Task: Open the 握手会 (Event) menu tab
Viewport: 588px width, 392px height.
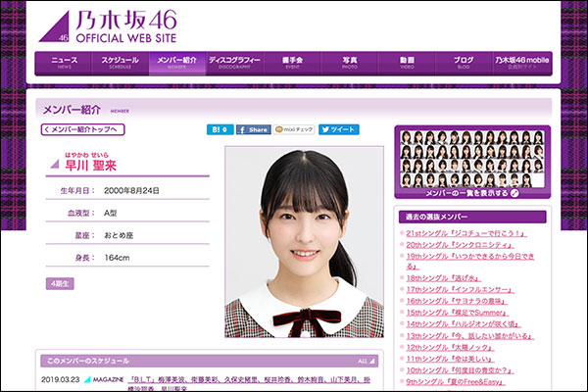Action: pos(292,63)
